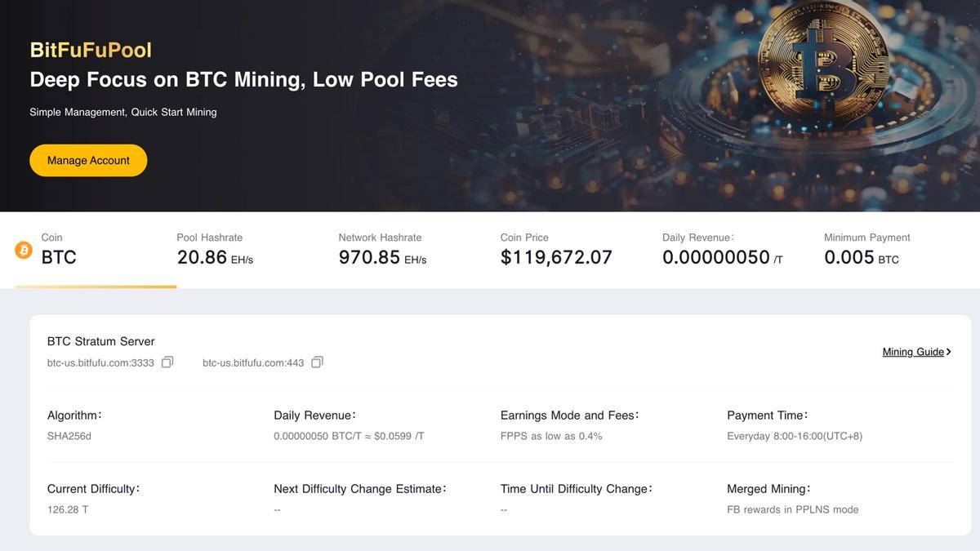Click the Coin Price $119,672.07 value

[556, 256]
